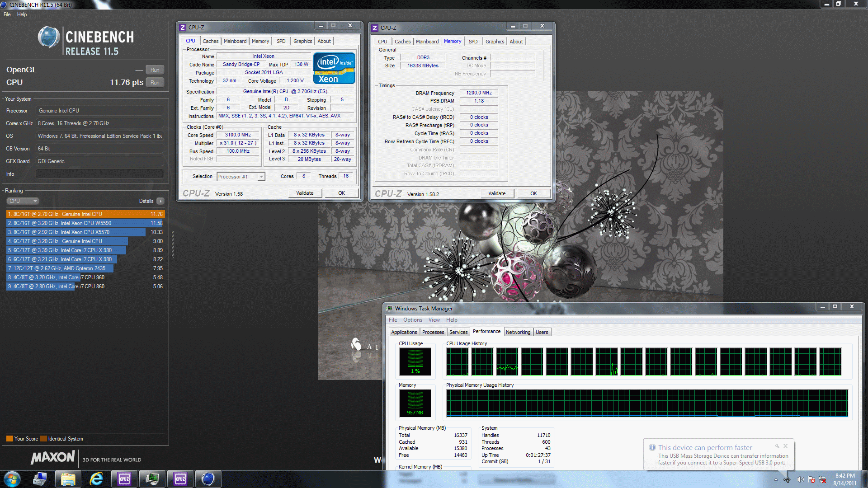This screenshot has width=868, height=488.
Task: Open the Users tab in Task Manager
Action: click(542, 332)
